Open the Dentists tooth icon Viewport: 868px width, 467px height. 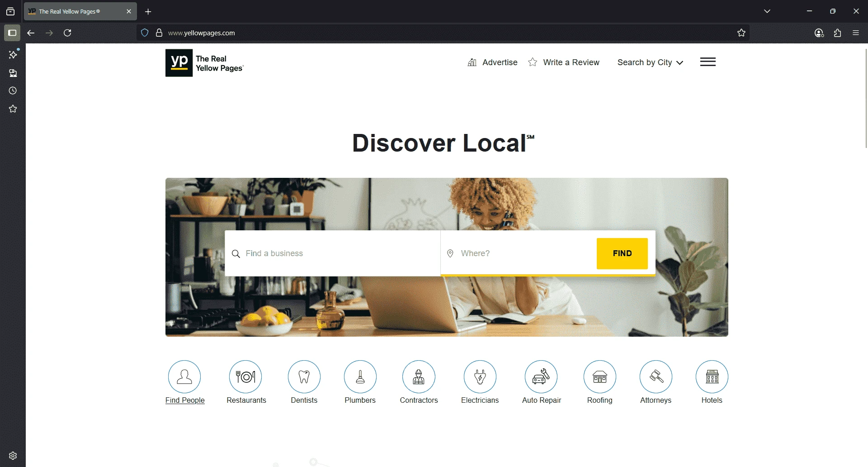pos(304,376)
